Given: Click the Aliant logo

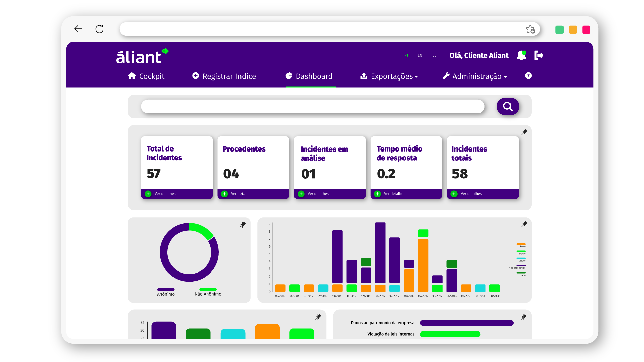Looking at the screenshot, I should point(142,56).
